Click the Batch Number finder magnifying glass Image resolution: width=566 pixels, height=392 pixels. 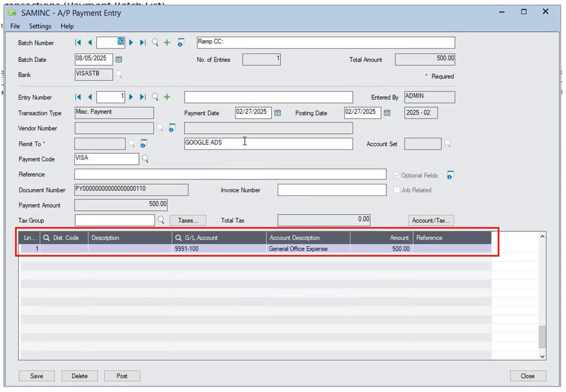tap(155, 43)
